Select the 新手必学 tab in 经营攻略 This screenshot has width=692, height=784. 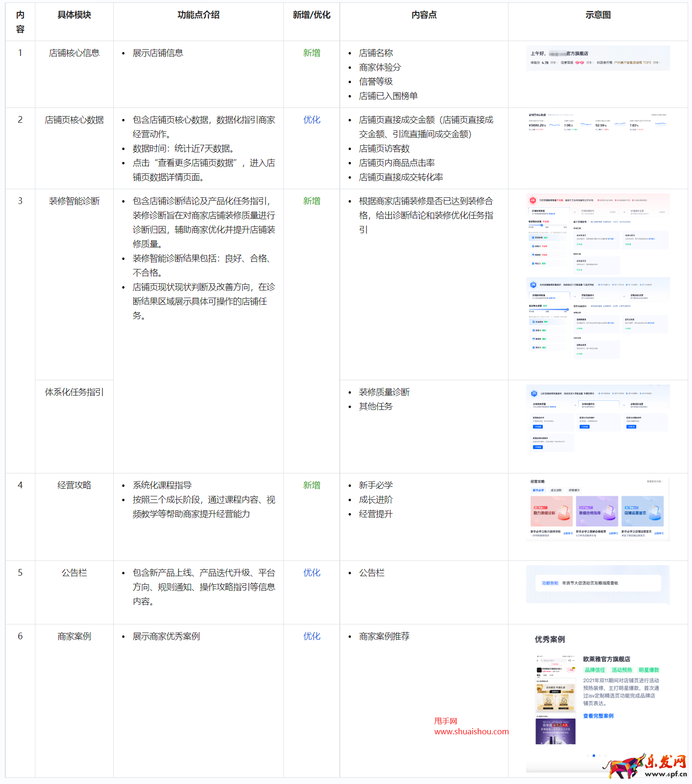538,490
